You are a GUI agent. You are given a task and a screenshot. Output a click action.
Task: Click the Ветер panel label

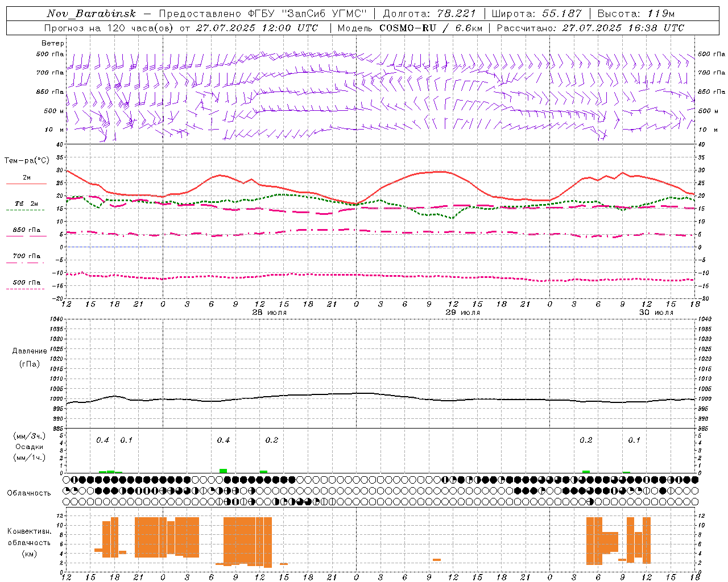pos(53,43)
